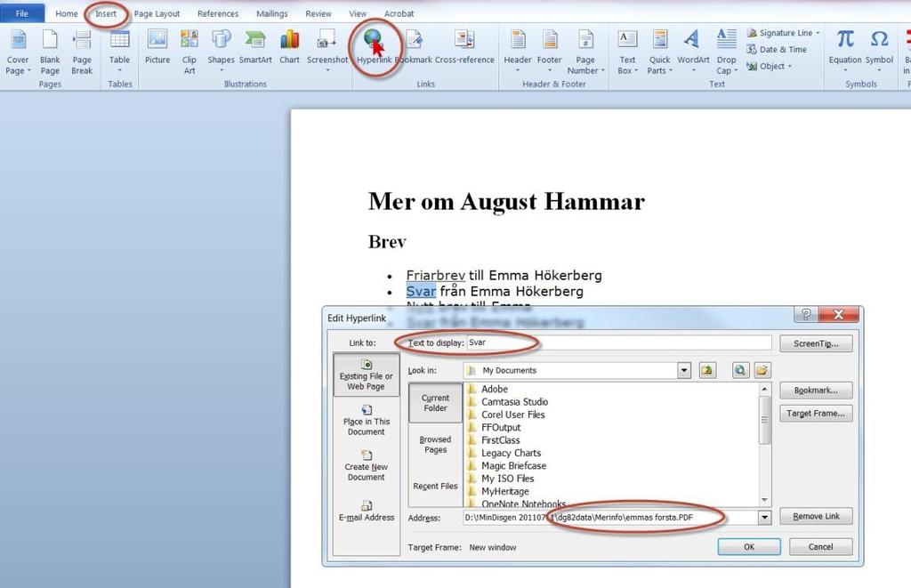Screen dimensions: 911x588
Task: Select Recent Files view
Action: [x=435, y=486]
